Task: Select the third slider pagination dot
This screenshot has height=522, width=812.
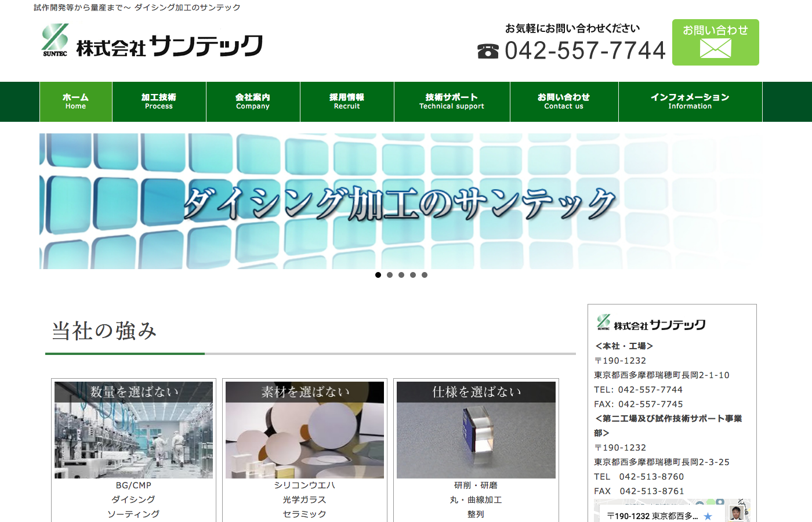Action: 401,275
